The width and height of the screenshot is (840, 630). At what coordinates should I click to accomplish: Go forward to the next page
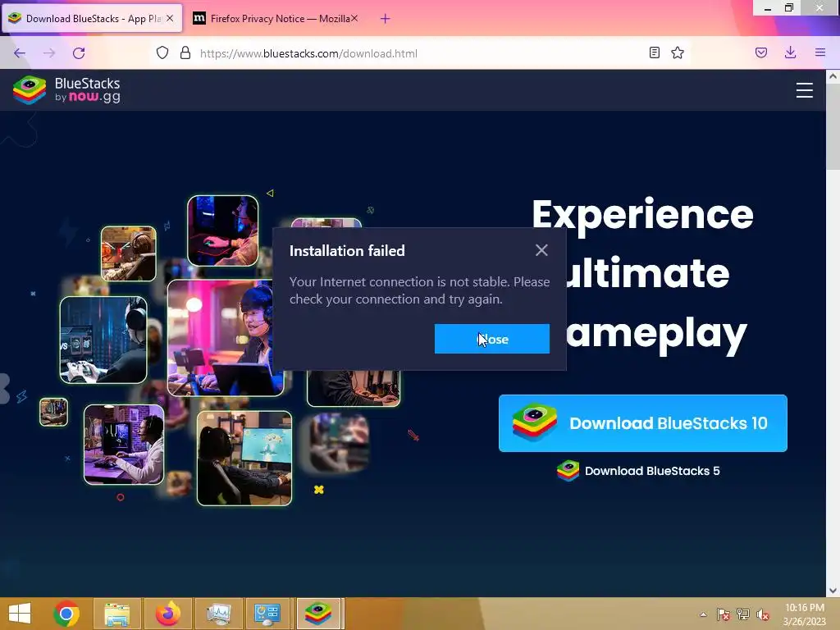coord(49,53)
